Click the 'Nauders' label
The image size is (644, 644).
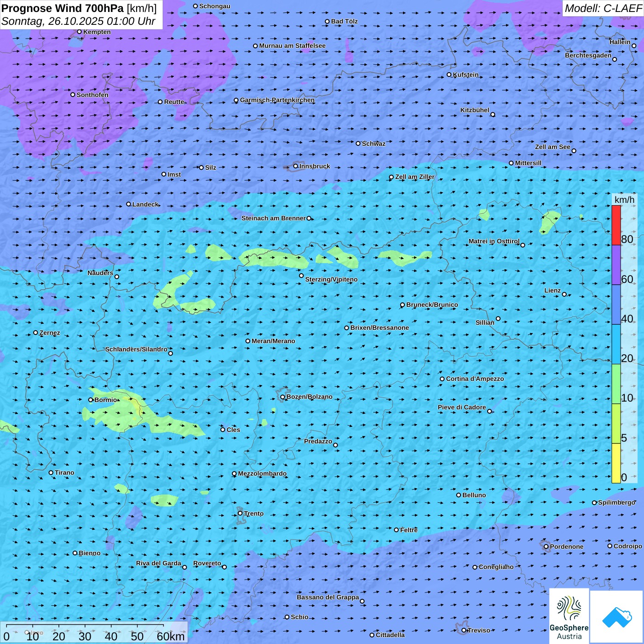click(x=100, y=273)
